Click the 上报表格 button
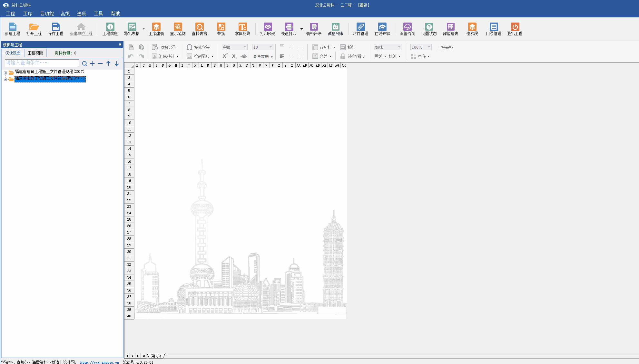Screen dimensions: 639x364 coord(445,47)
